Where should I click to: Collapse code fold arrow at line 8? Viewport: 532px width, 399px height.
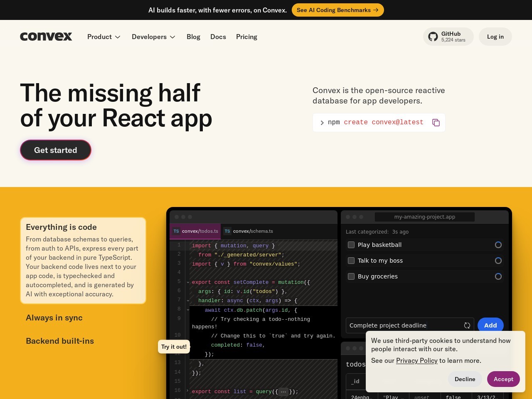click(188, 310)
